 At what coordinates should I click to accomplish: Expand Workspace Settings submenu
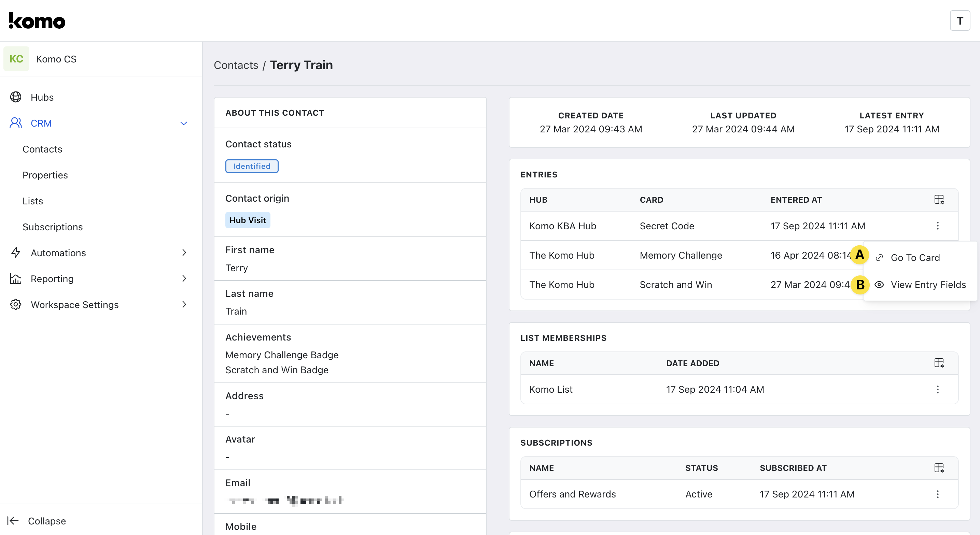(184, 305)
